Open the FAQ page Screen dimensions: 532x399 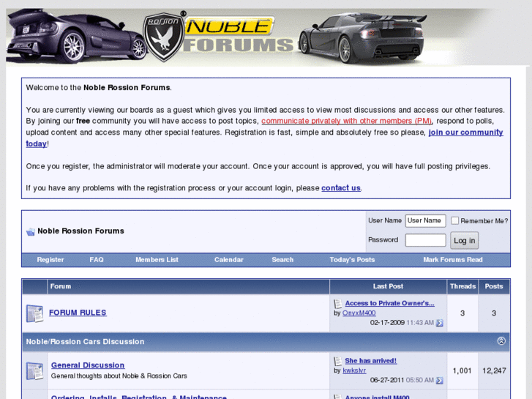click(x=97, y=260)
